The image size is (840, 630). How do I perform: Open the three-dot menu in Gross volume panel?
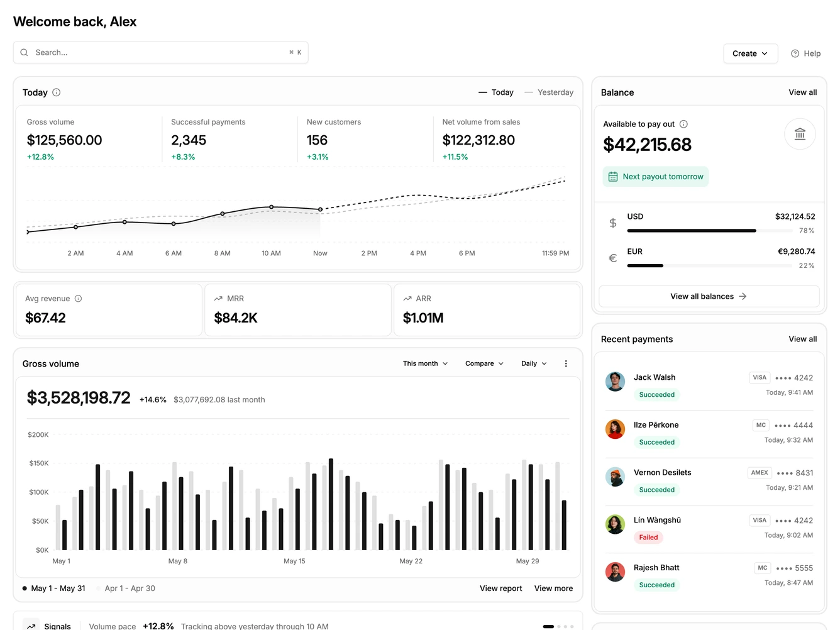[566, 363]
